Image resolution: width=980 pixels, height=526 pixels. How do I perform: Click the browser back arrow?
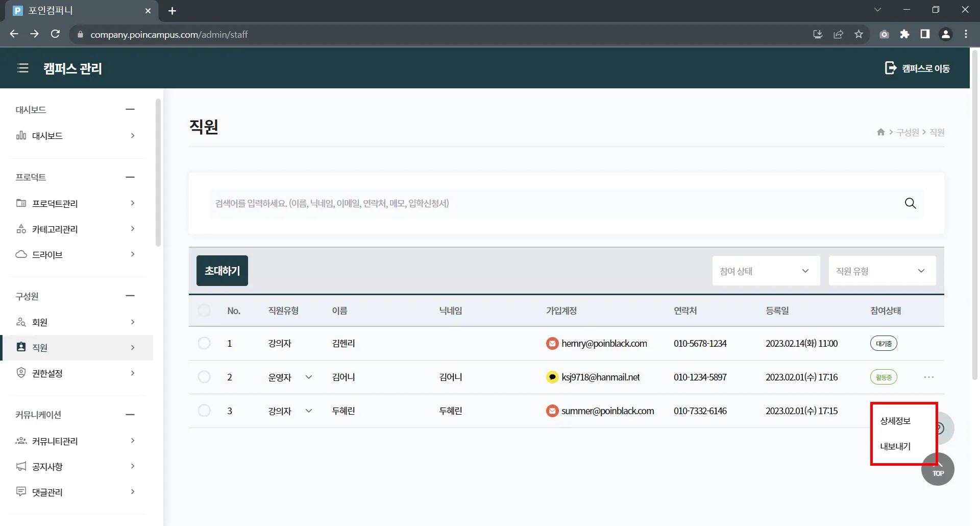(x=14, y=34)
